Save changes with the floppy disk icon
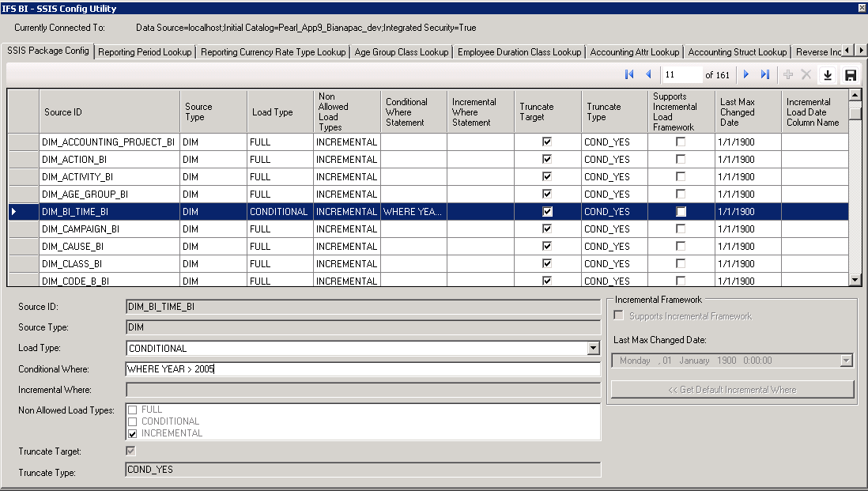Screen dimensions: 868x491 [x=851, y=75]
